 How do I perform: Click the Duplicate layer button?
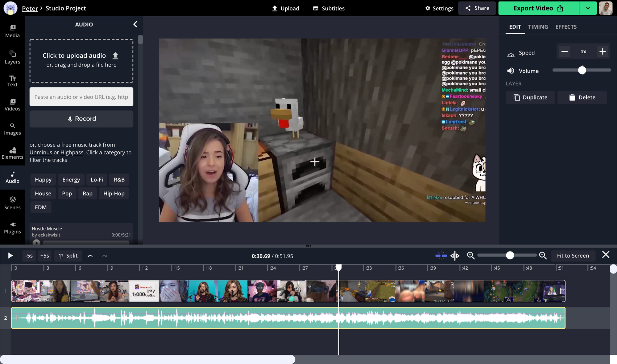tap(530, 97)
